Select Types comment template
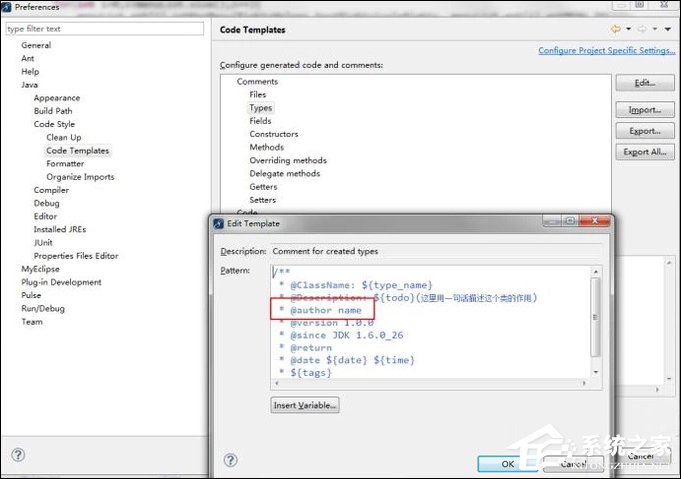 point(261,108)
